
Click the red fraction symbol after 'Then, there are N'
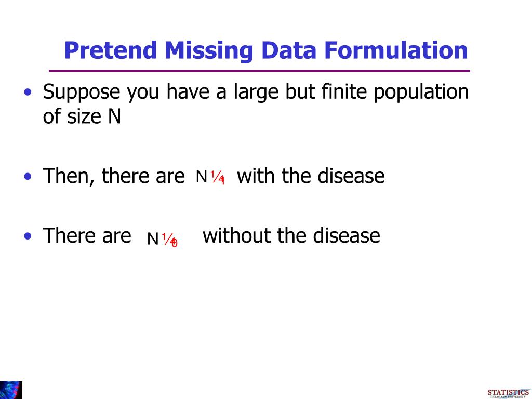pos(218,177)
